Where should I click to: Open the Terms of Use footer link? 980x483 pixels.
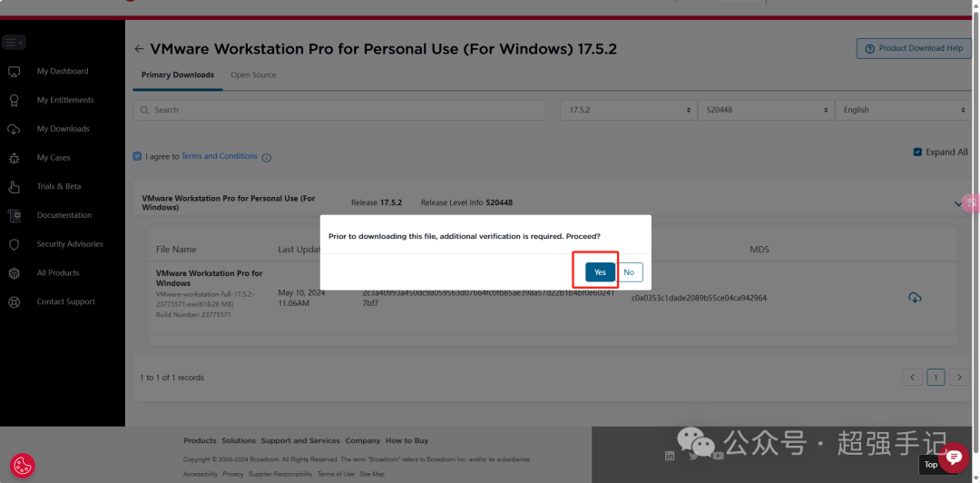tap(336, 474)
